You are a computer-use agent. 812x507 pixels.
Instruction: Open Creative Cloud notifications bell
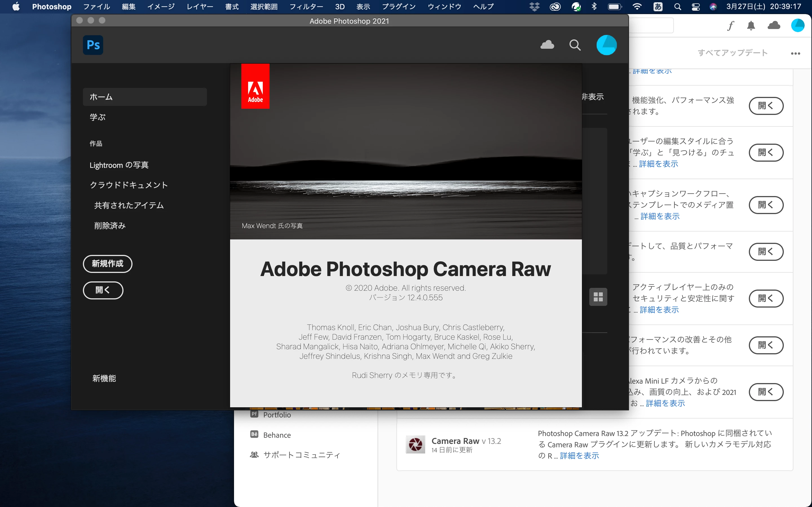click(751, 26)
